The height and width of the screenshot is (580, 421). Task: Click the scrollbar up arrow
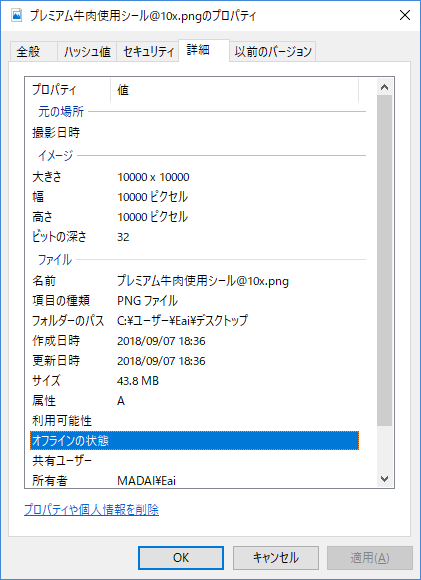click(384, 87)
